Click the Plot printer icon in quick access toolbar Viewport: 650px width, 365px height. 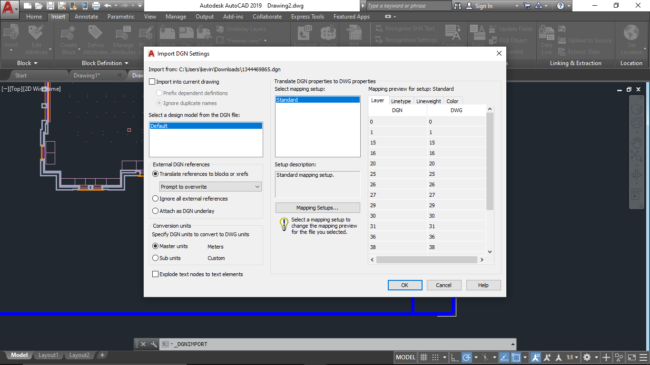point(96,6)
